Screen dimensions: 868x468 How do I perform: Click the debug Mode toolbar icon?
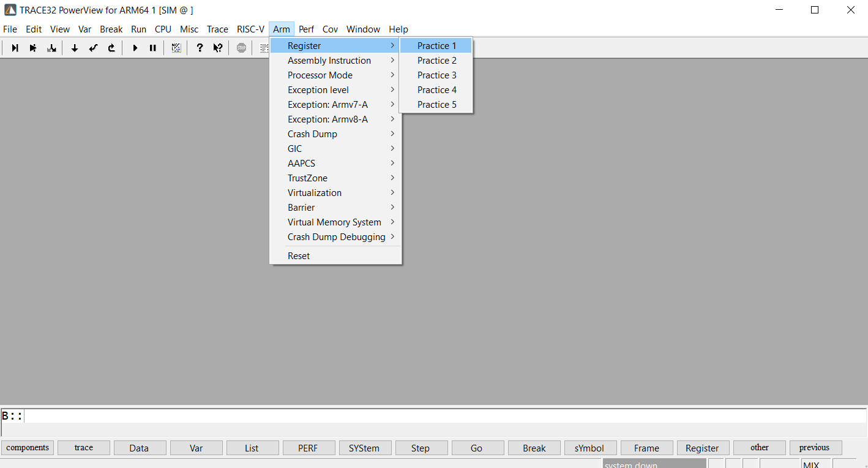(x=176, y=48)
